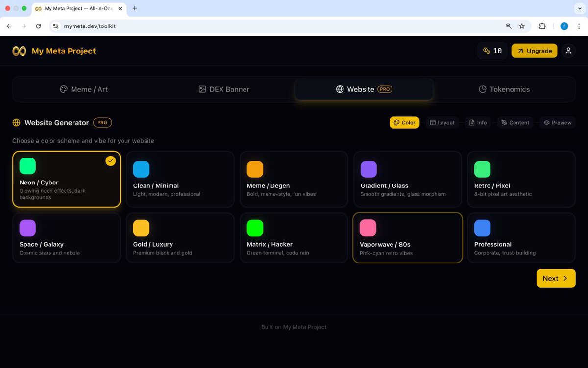Bookmark this page with the star icon
The image size is (588, 368).
[522, 26]
